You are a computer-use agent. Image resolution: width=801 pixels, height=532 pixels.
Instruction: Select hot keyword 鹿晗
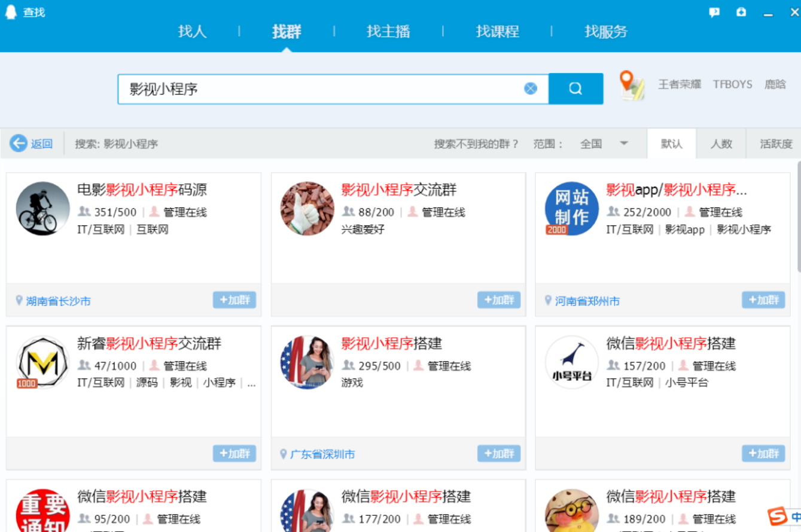(775, 84)
